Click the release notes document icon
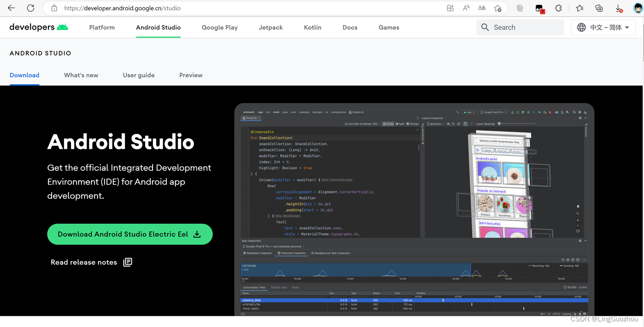The height and width of the screenshot is (327, 644). (x=128, y=262)
